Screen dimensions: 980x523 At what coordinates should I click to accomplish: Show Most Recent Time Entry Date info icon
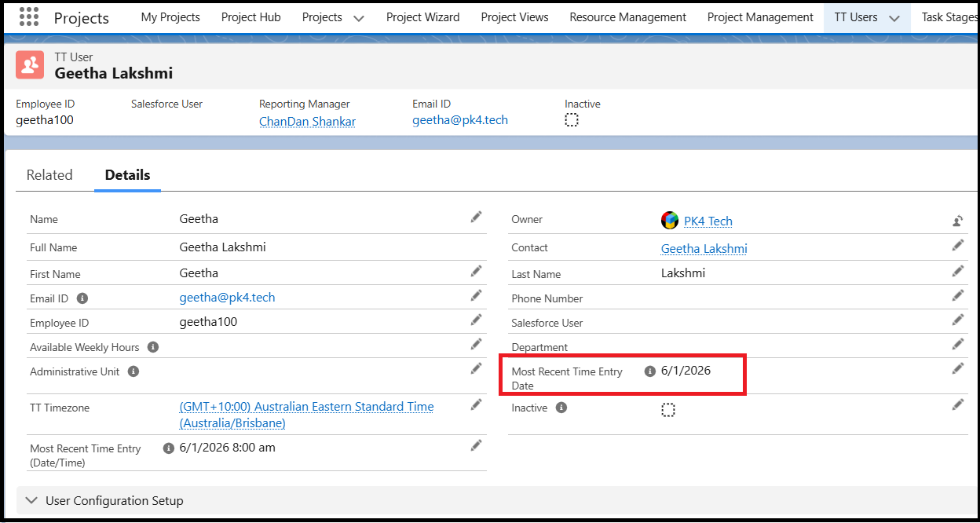pyautogui.click(x=649, y=371)
